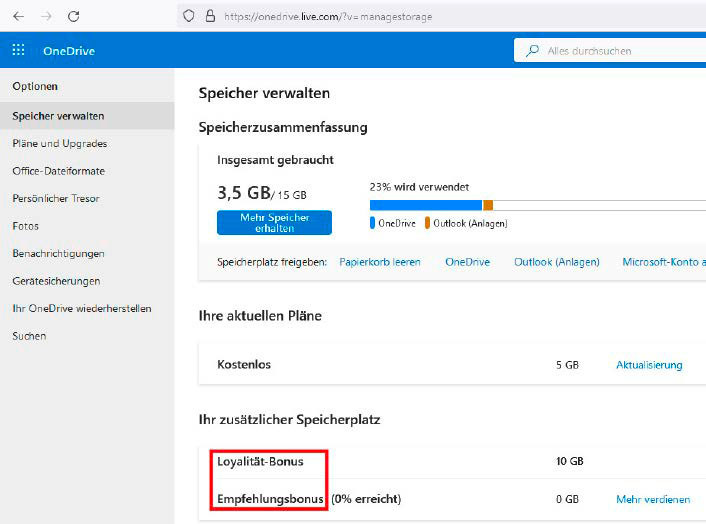706x524 pixels.
Task: Click the 'Ihre aktuellen Pläne' heading
Action: pyautogui.click(x=260, y=316)
